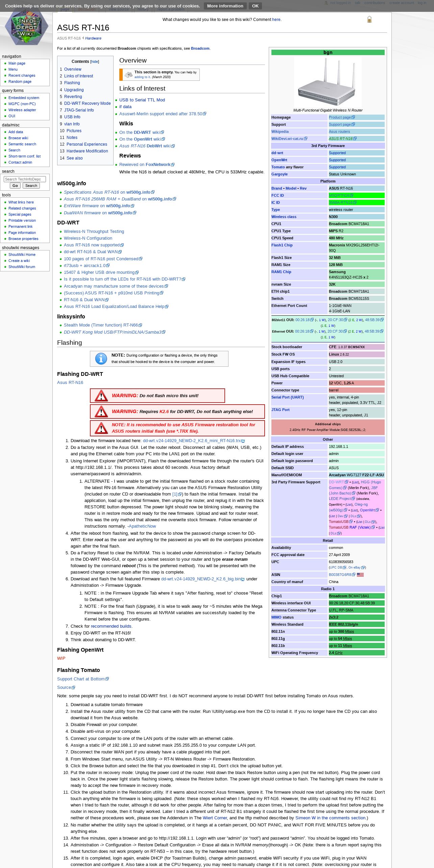Open the red WIP link under OpenWrt
The height and width of the screenshot is (868, 434).
(61, 658)
